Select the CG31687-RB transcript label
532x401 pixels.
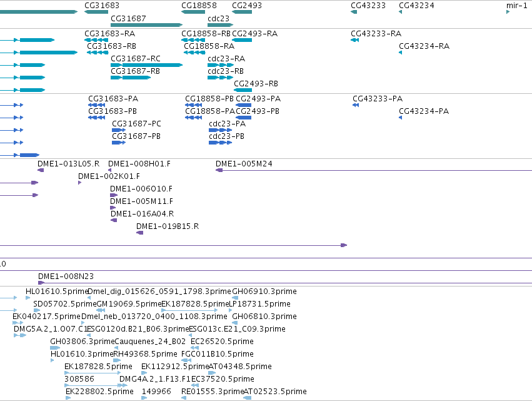(136, 71)
